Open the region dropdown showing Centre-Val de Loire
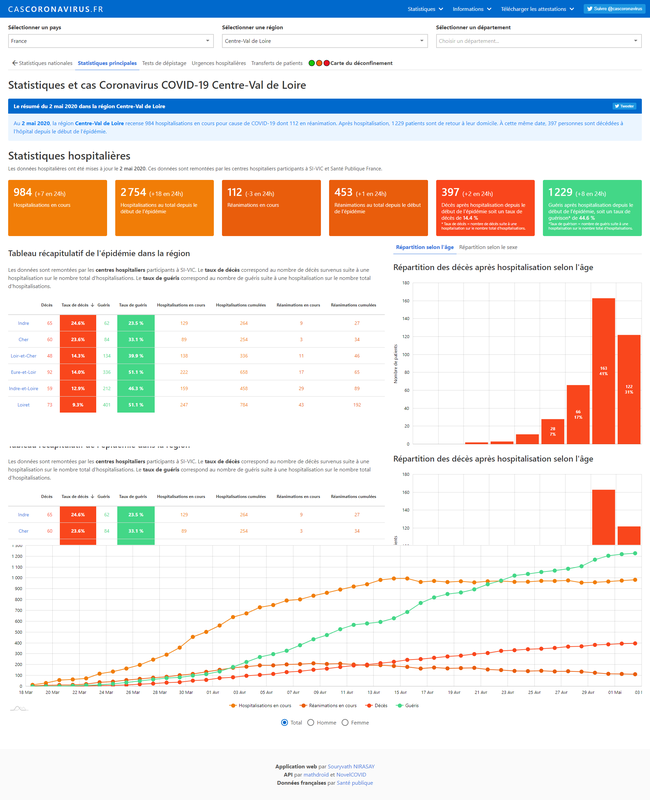The height and width of the screenshot is (800, 650). coord(325,41)
